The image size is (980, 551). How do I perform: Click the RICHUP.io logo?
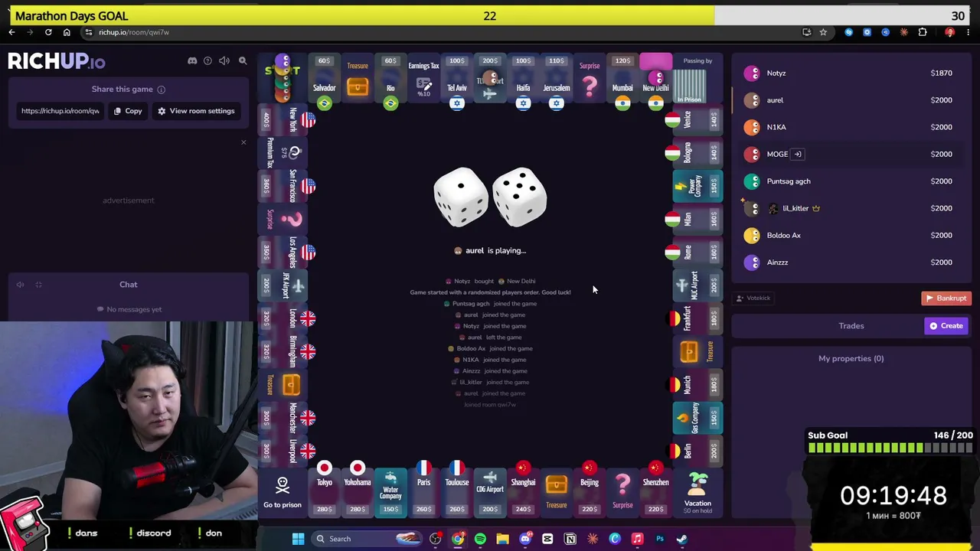coord(57,61)
